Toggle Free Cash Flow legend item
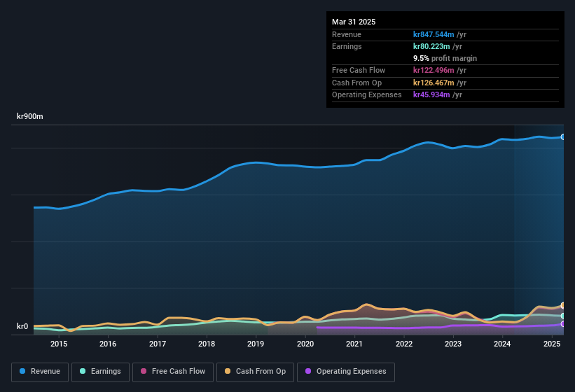575x392 pixels. pyautogui.click(x=172, y=372)
